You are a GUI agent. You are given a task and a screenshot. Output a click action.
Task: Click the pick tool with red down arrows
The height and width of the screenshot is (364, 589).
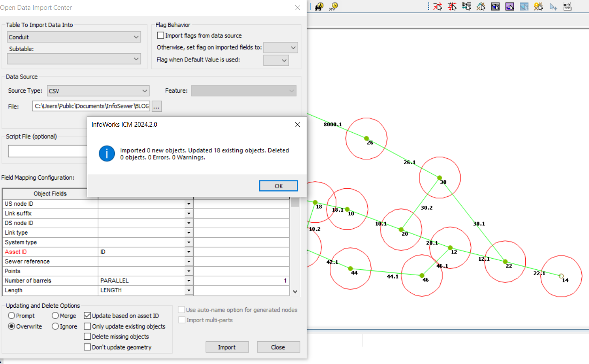coord(452,7)
